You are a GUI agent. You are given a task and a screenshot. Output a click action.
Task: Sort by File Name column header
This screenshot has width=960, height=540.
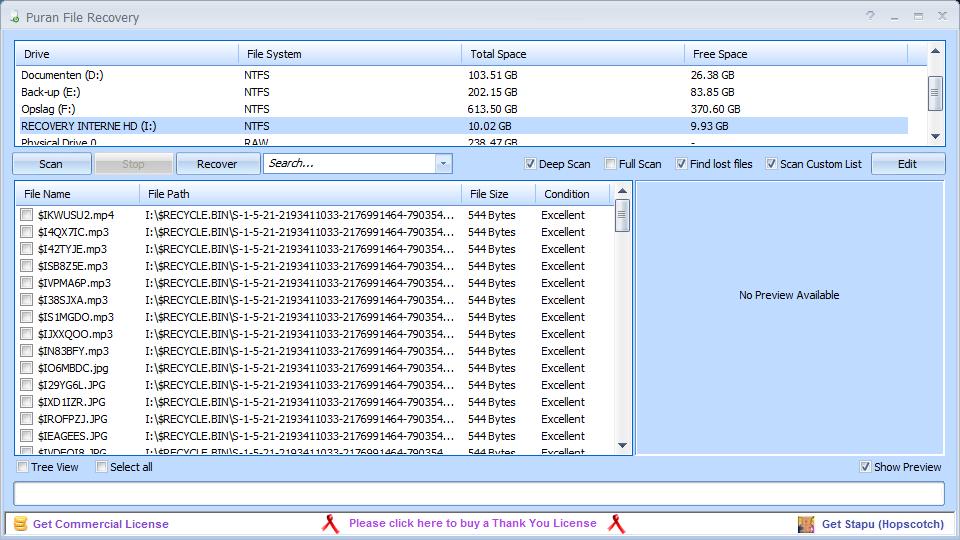point(78,194)
